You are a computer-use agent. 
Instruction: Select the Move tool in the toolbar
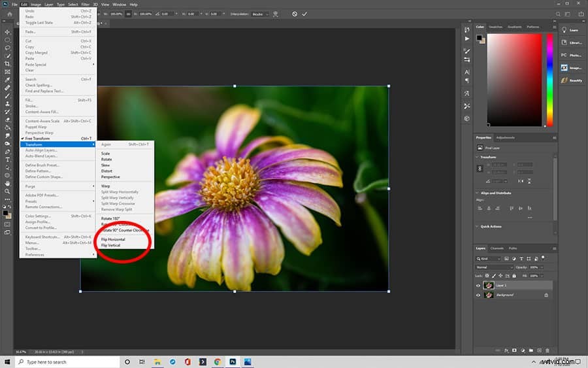pos(7,32)
